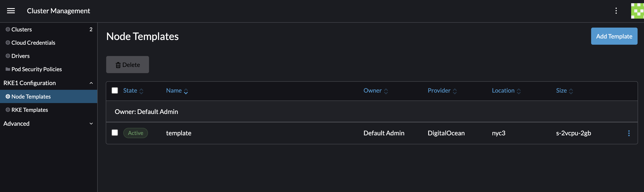Toggle the select-all templates checkbox
Image resolution: width=644 pixels, height=192 pixels.
click(115, 90)
